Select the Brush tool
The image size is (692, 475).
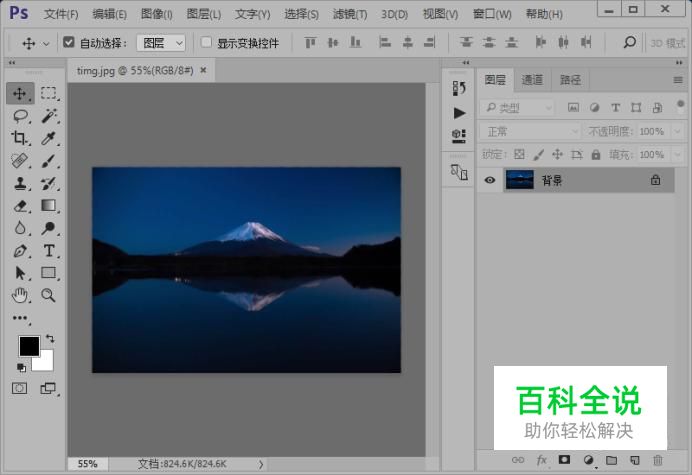(49, 161)
